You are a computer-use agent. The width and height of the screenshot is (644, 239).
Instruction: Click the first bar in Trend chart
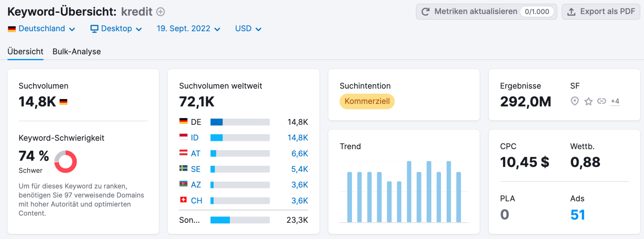pyautogui.click(x=350, y=197)
